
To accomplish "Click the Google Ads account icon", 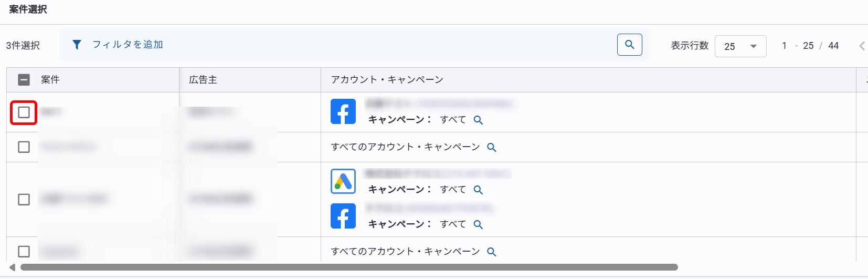I will 343,181.
